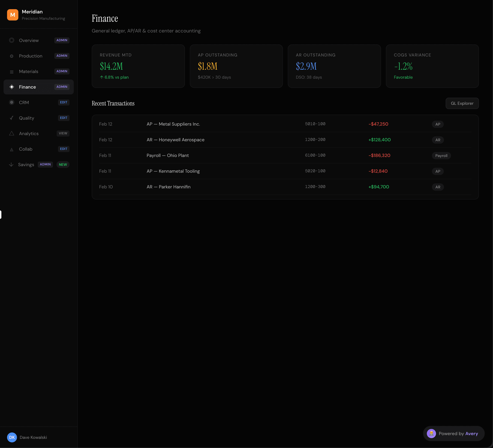The width and height of the screenshot is (493, 448).
Task: Click the NEW badge next to Savings
Action: click(x=63, y=165)
